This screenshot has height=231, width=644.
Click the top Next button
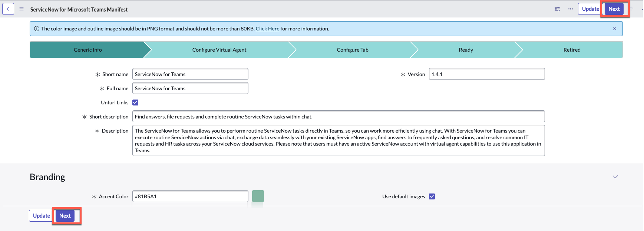pyautogui.click(x=614, y=9)
